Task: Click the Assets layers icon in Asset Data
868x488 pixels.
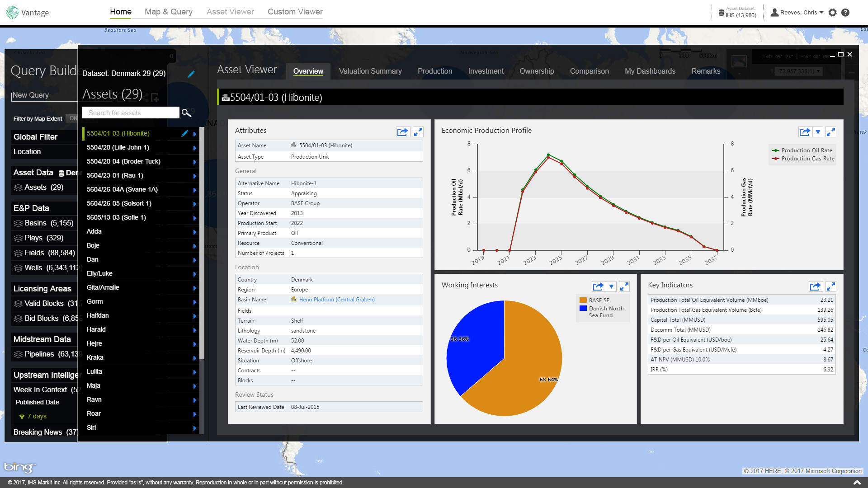Action: coord(18,188)
